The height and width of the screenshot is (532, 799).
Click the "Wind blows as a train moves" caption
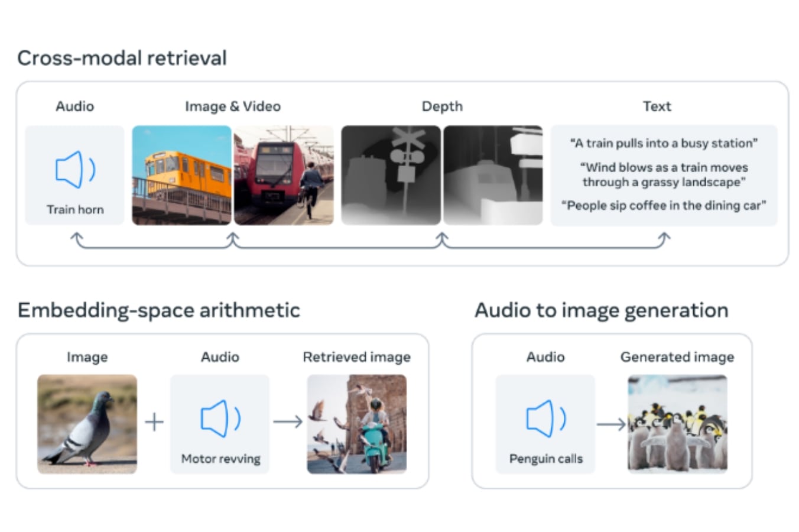tap(664, 168)
